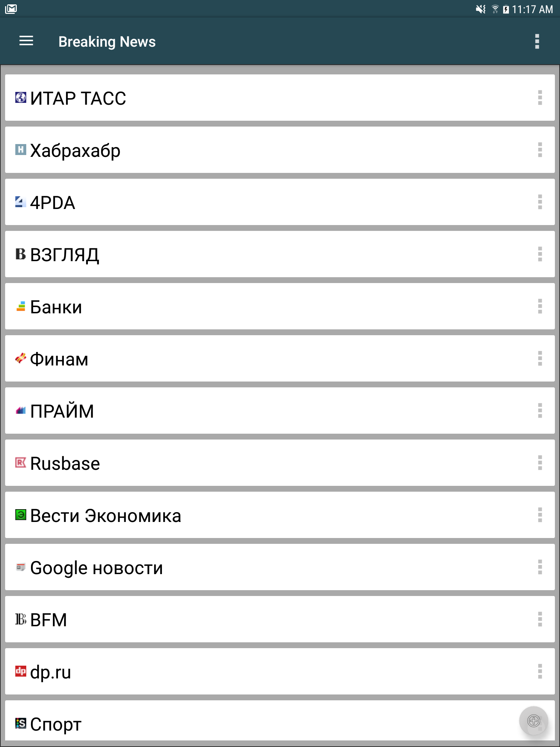Image resolution: width=560 pixels, height=747 pixels.
Task: Click the ИТАР ТАСС globe favicon
Action: 21,97
